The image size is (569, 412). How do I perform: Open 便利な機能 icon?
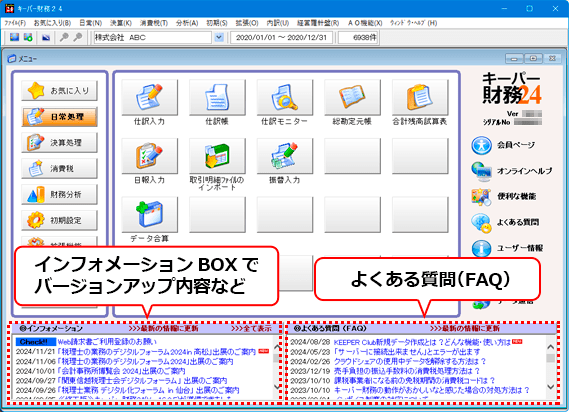pyautogui.click(x=482, y=197)
